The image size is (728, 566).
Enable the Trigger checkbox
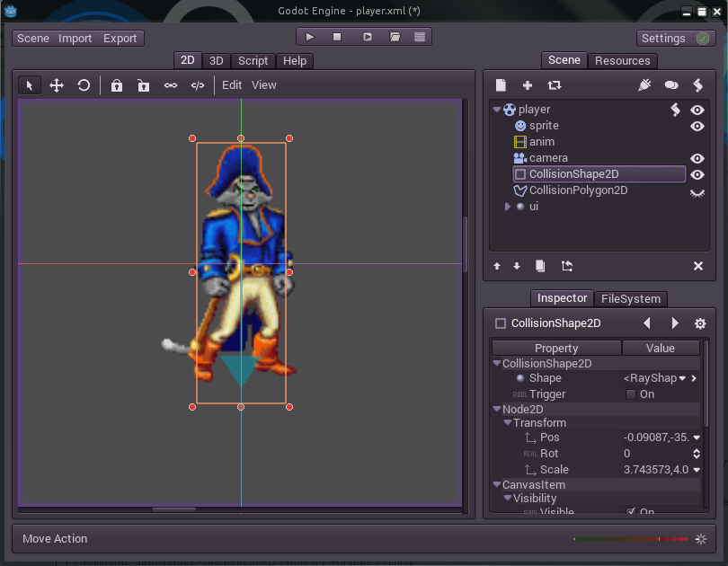pyautogui.click(x=631, y=394)
